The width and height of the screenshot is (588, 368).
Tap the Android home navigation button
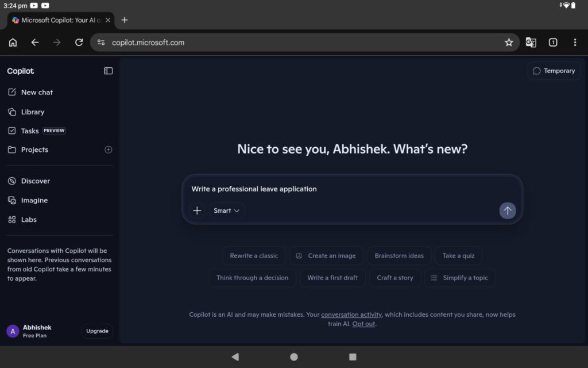point(294,356)
